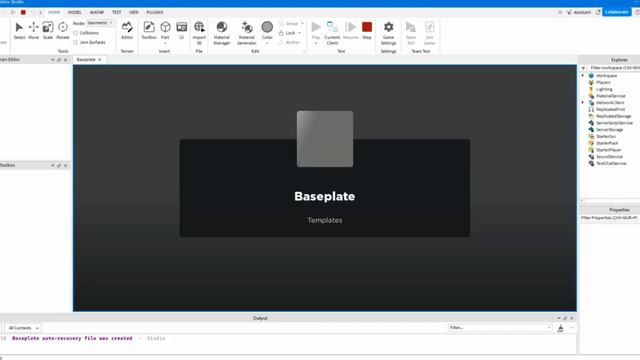Switch to the PLUGINS ribbon tab
The image size is (640, 360).
pos(155,12)
